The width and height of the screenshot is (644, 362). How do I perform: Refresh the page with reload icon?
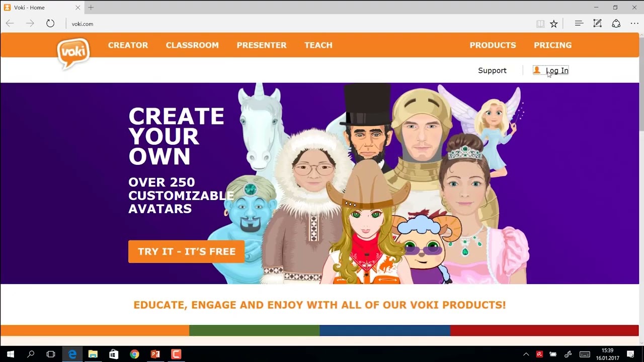point(50,24)
